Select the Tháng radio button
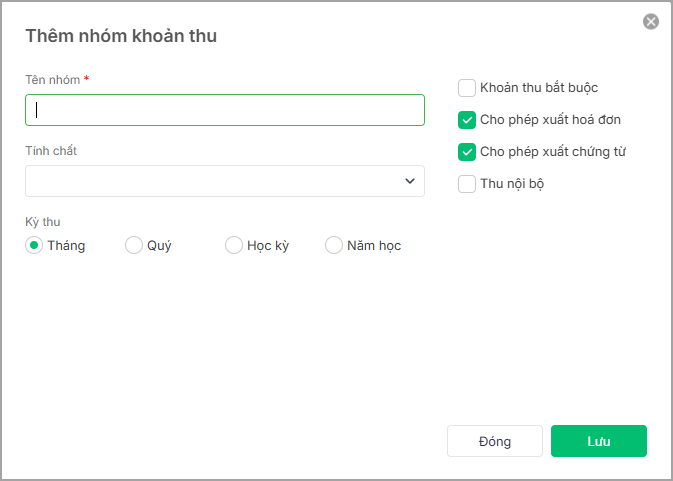 (x=34, y=245)
